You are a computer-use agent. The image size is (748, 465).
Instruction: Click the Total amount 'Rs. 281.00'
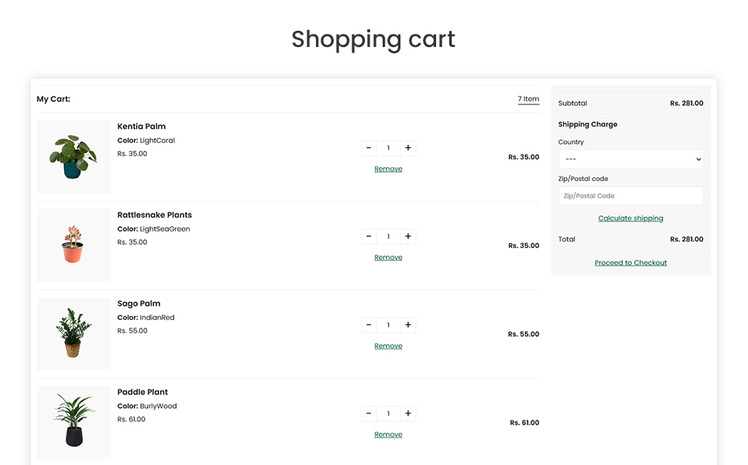tap(686, 239)
